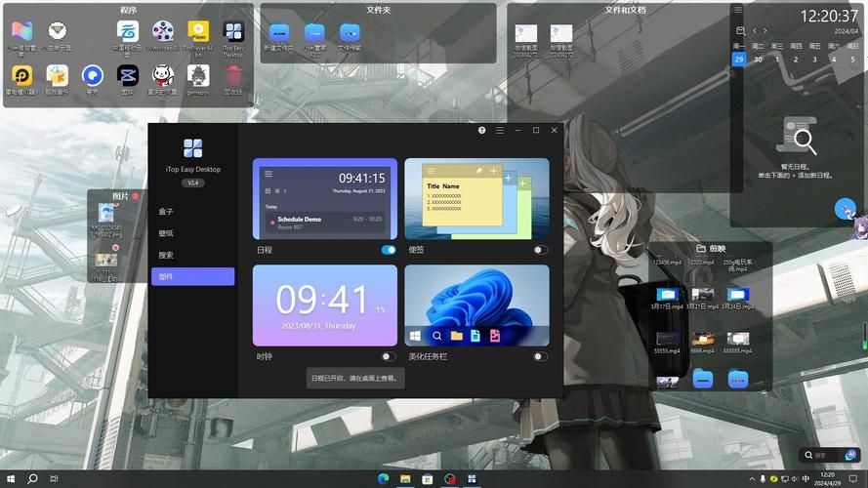Open the China Mobile cloud (云) app icon

(x=128, y=32)
